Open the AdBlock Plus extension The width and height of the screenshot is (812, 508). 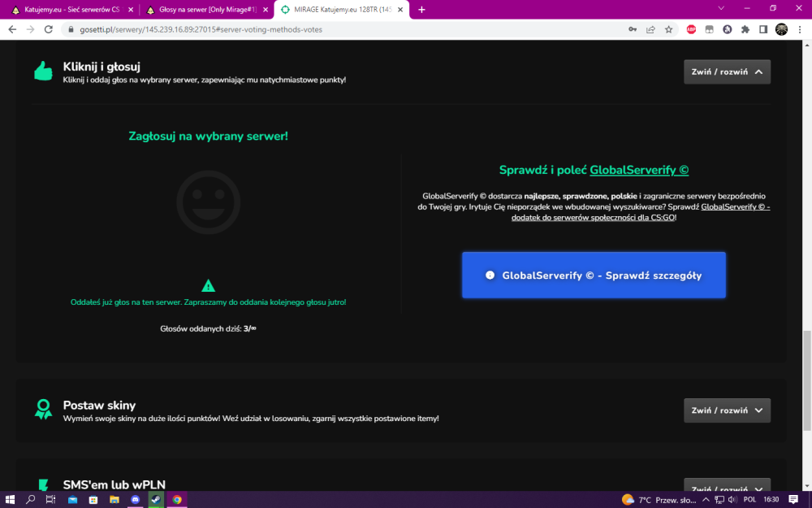(x=691, y=29)
